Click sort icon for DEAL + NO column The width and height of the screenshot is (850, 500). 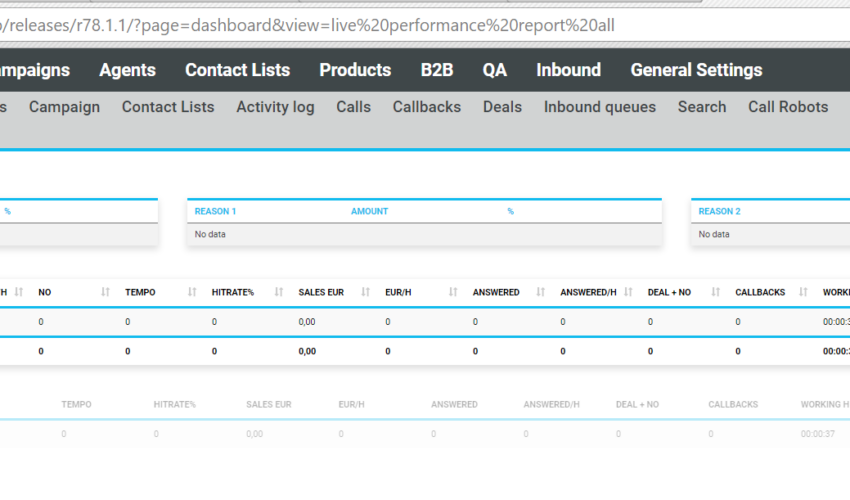[x=714, y=292]
